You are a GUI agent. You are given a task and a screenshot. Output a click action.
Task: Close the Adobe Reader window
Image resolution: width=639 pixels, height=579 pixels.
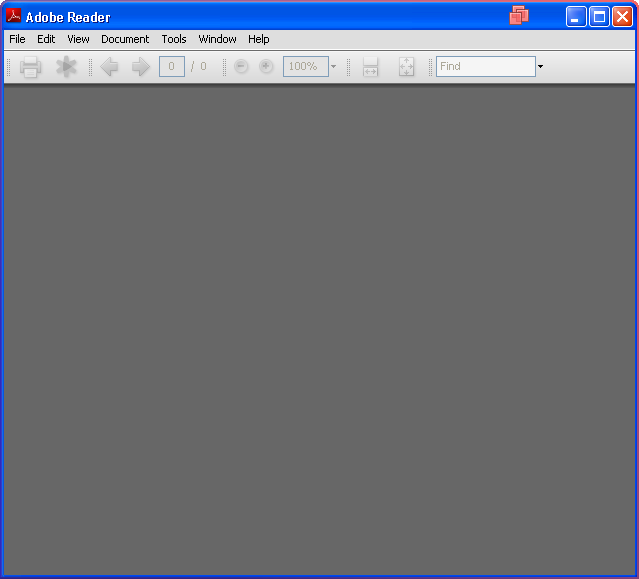[x=622, y=17]
